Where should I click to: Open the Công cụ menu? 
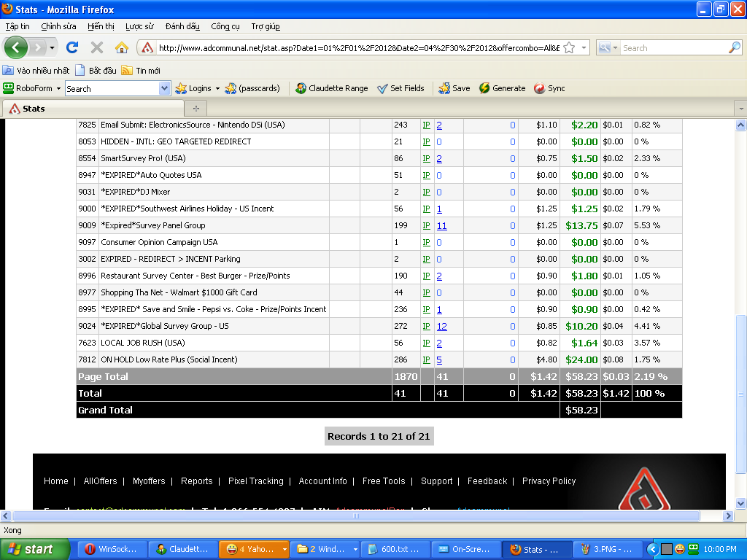[225, 27]
